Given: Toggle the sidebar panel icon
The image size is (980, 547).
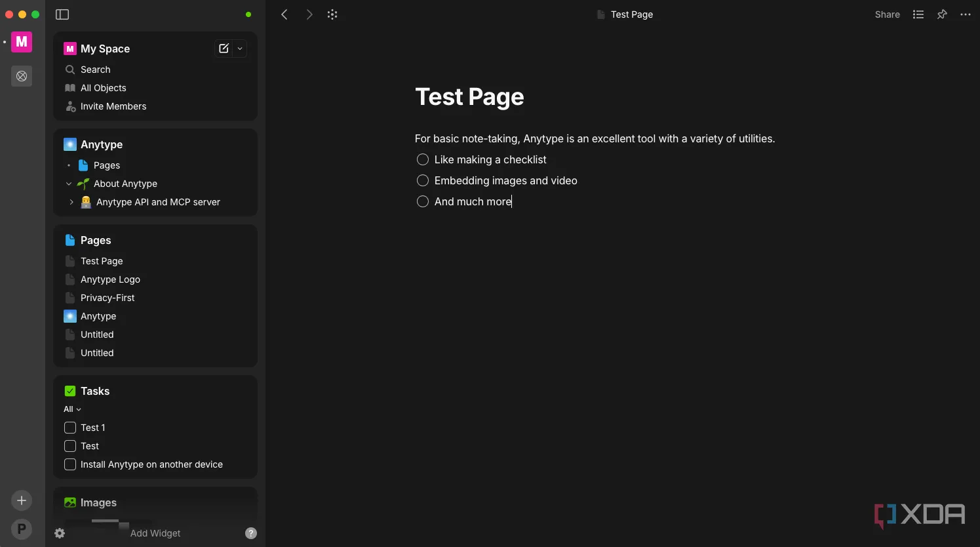Looking at the screenshot, I should pyautogui.click(x=62, y=14).
